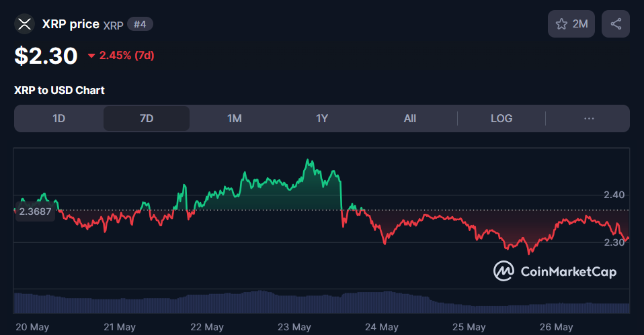The image size is (644, 335).
Task: Click the 22 May date label
Action: tap(207, 327)
